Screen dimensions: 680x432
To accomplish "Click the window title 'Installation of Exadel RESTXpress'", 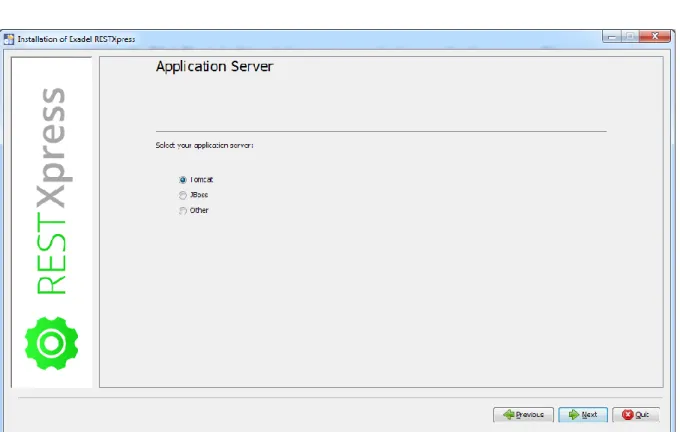I will (x=76, y=39).
